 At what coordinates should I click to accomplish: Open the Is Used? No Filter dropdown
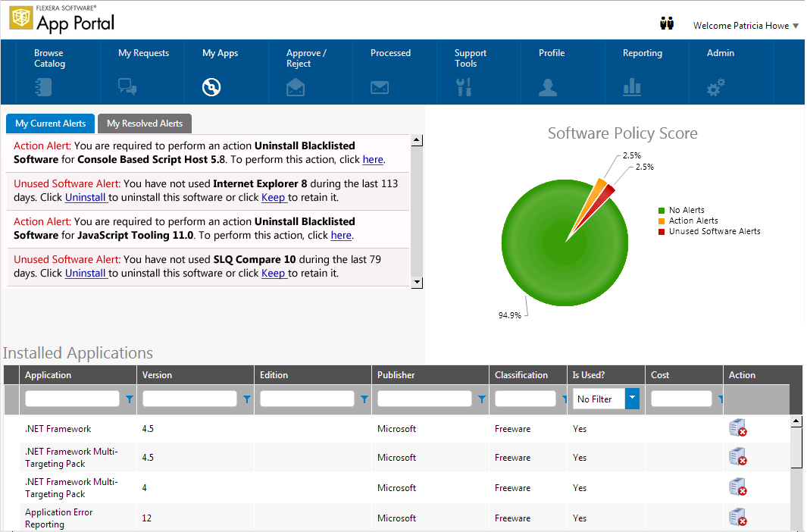pos(632,399)
